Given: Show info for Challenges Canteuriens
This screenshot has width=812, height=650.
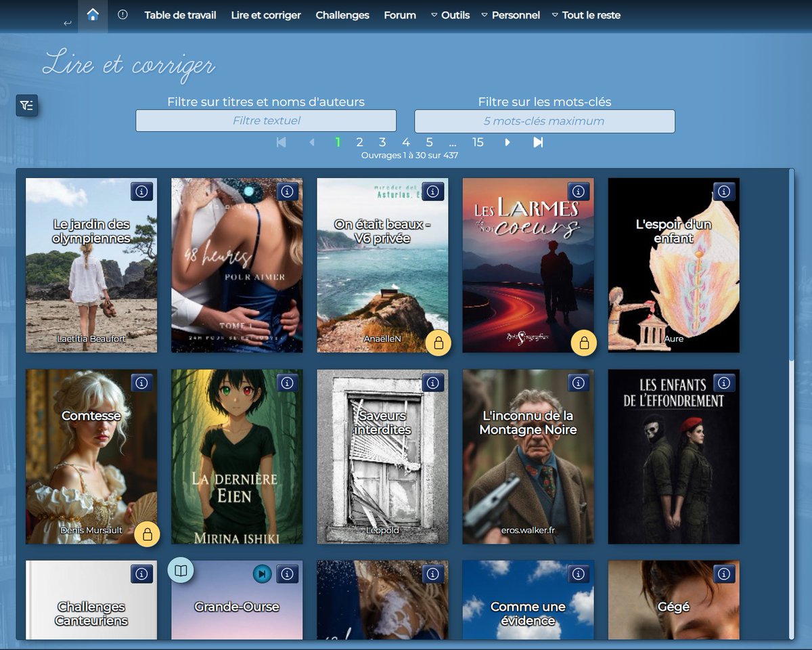Looking at the screenshot, I should [141, 574].
